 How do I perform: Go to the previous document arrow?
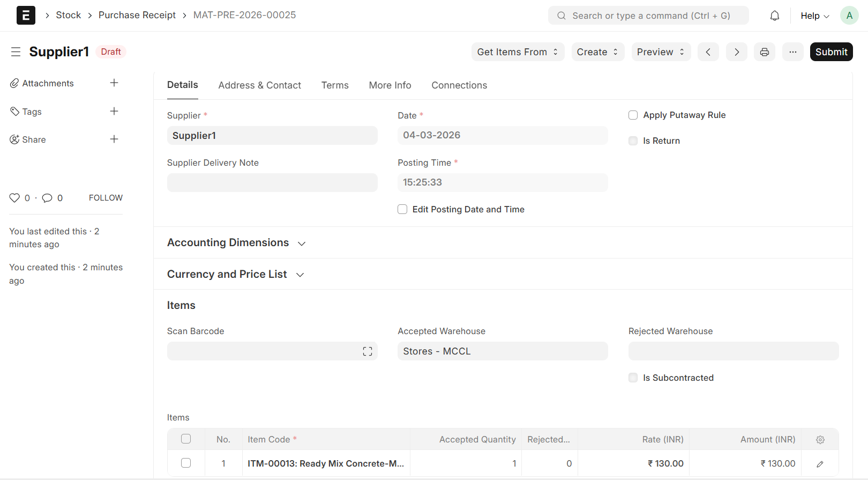click(708, 52)
